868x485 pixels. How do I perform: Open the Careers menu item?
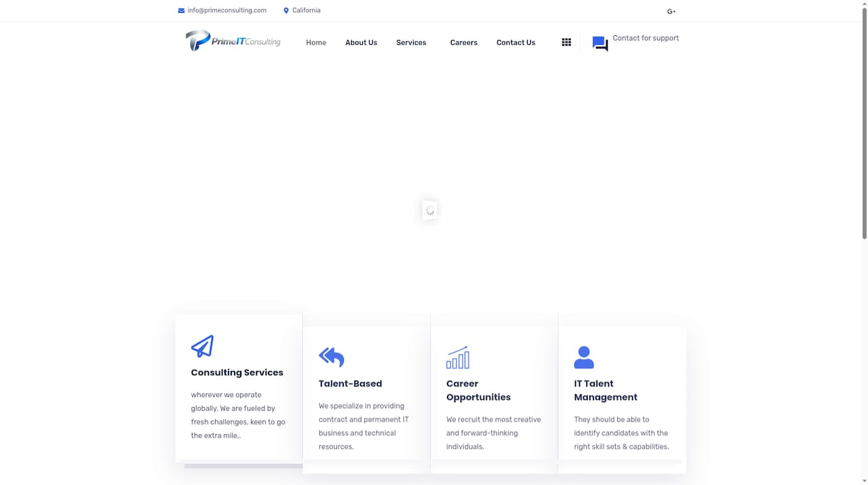[464, 43]
